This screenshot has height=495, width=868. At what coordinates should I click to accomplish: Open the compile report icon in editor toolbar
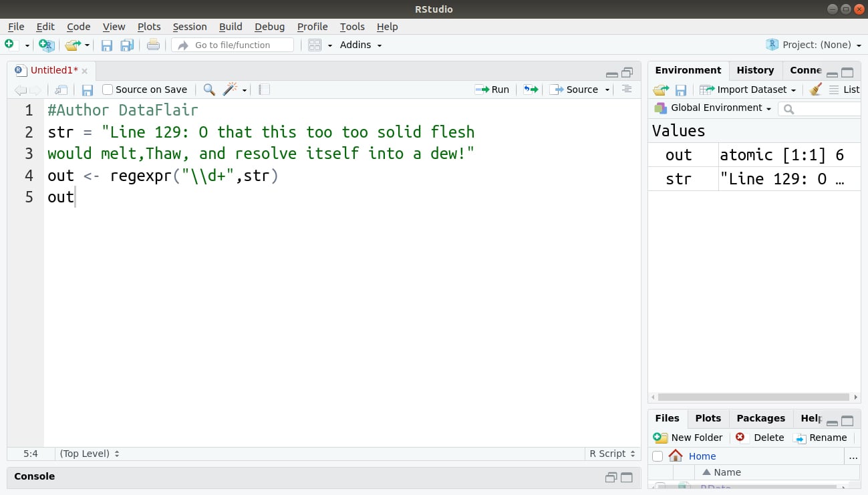pos(263,89)
